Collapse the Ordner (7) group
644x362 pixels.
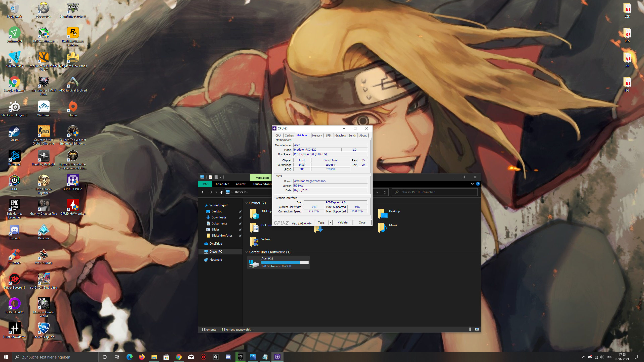pyautogui.click(x=246, y=203)
